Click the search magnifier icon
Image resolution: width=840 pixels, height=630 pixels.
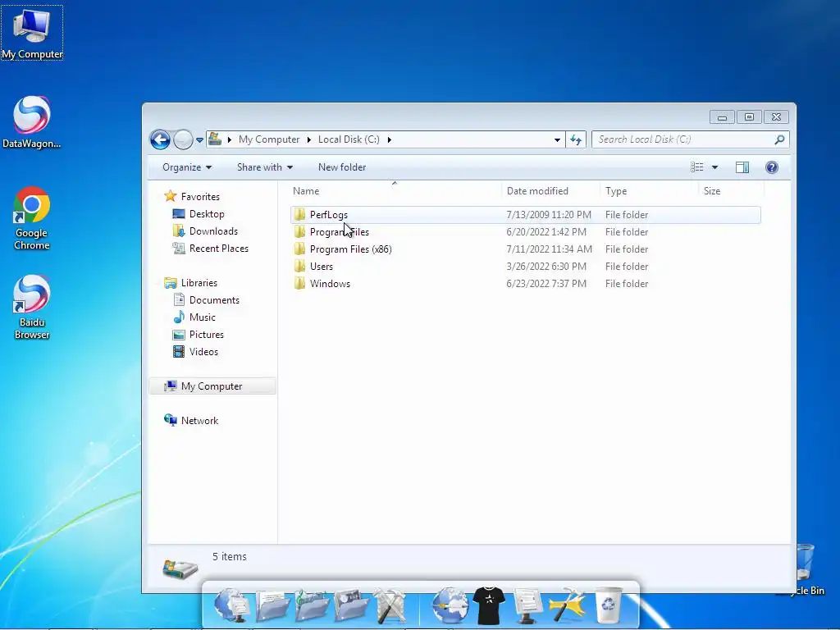point(779,139)
